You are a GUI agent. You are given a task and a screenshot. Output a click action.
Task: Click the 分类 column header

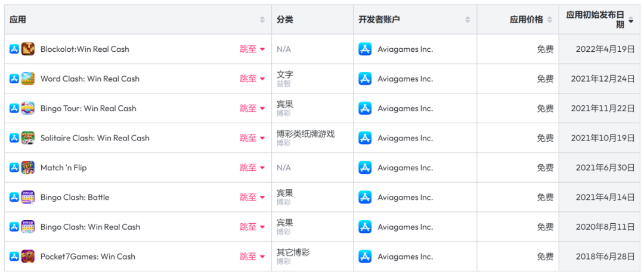pyautogui.click(x=312, y=20)
